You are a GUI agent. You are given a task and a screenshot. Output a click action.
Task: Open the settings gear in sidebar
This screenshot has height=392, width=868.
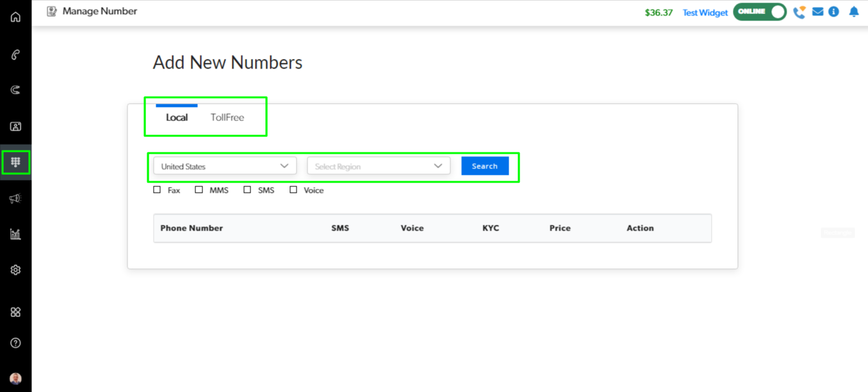tap(15, 270)
